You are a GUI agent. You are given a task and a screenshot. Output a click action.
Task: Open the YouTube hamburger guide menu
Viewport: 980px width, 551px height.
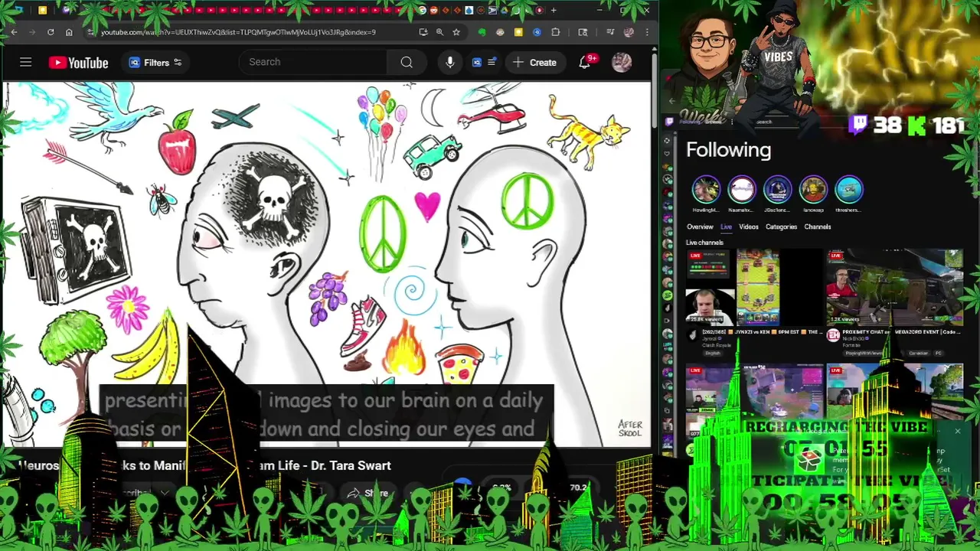coord(25,62)
